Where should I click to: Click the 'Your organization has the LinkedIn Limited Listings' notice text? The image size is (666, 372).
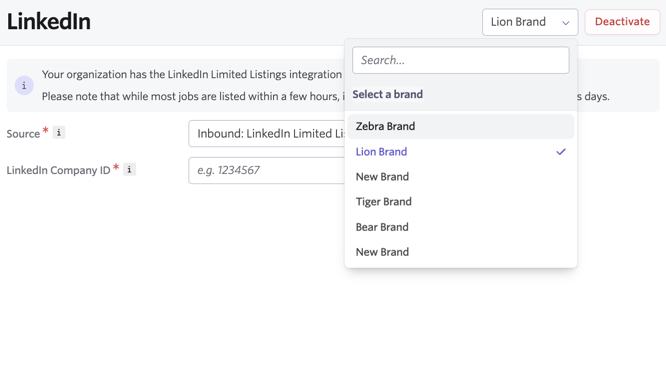192,74
